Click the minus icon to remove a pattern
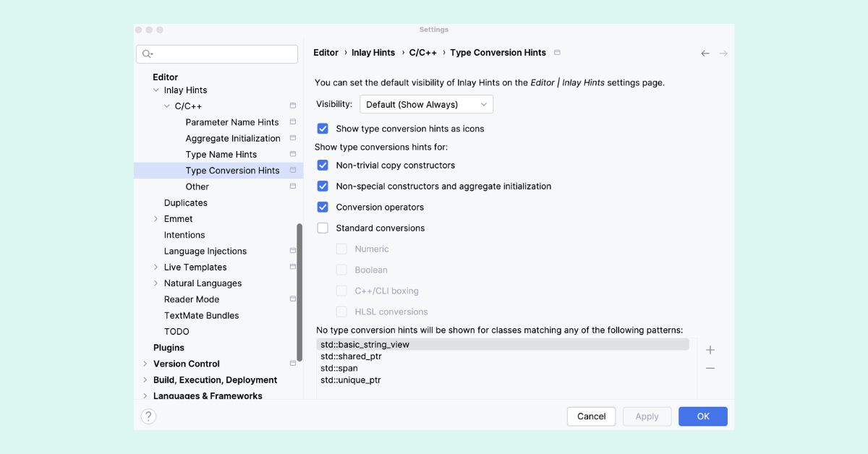This screenshot has width=868, height=454. pyautogui.click(x=710, y=367)
